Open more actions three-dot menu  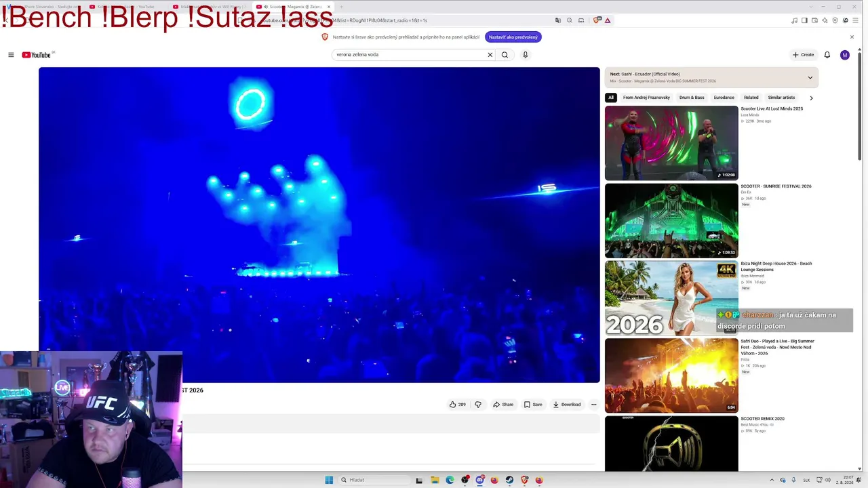(594, 405)
